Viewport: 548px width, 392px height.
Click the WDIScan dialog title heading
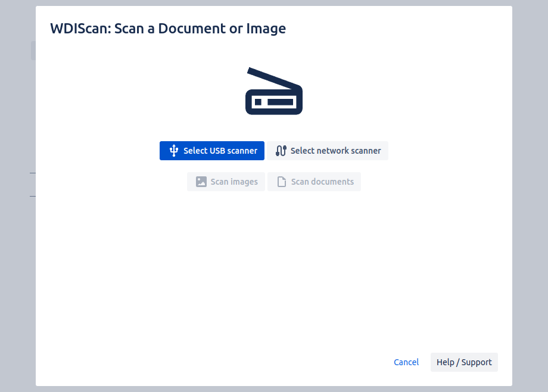[168, 28]
